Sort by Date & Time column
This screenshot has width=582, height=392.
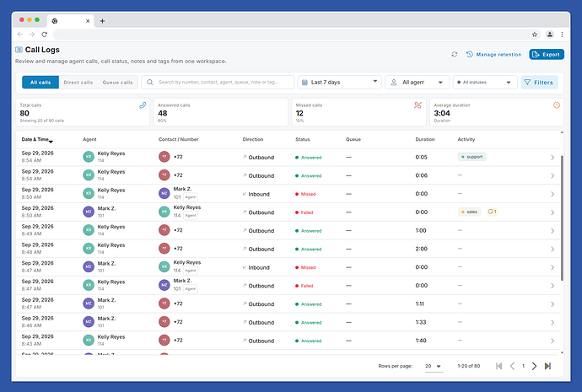tap(37, 139)
